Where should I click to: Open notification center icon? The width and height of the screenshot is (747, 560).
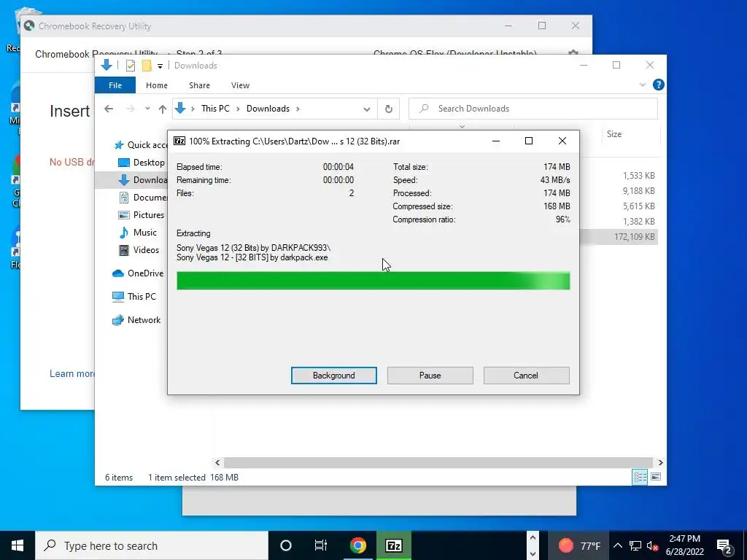[724, 546]
